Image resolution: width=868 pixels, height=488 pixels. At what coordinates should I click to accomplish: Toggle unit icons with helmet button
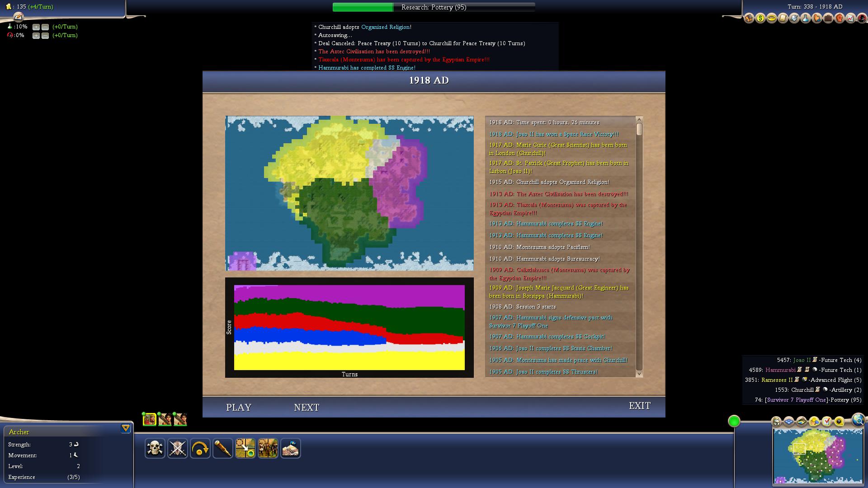coord(776,422)
